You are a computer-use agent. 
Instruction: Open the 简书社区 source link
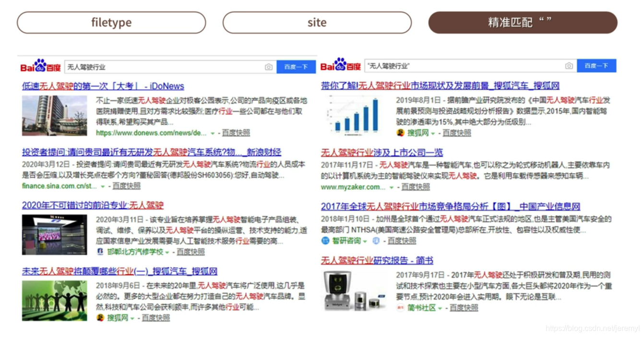click(x=422, y=308)
